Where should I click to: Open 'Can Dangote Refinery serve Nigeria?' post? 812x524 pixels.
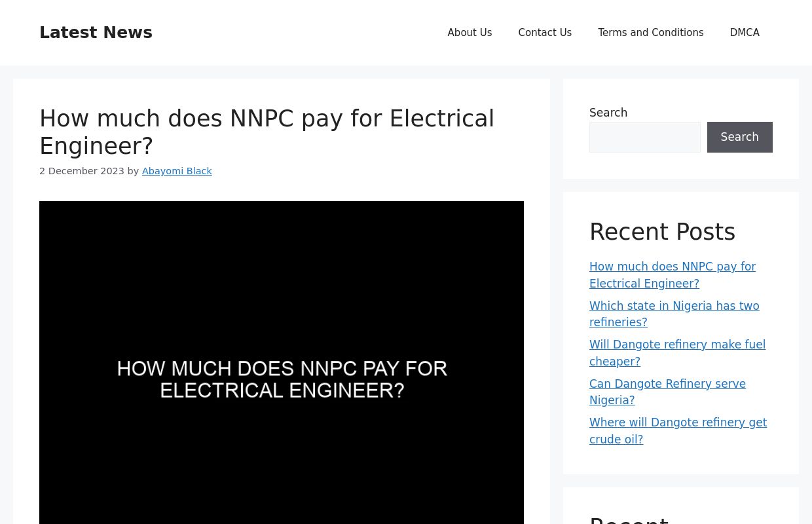click(x=667, y=392)
